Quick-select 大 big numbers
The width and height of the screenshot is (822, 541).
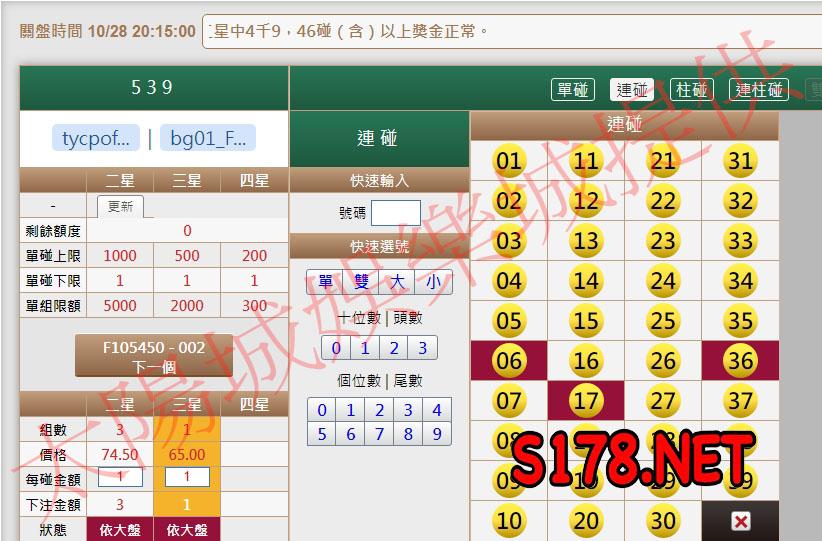397,283
